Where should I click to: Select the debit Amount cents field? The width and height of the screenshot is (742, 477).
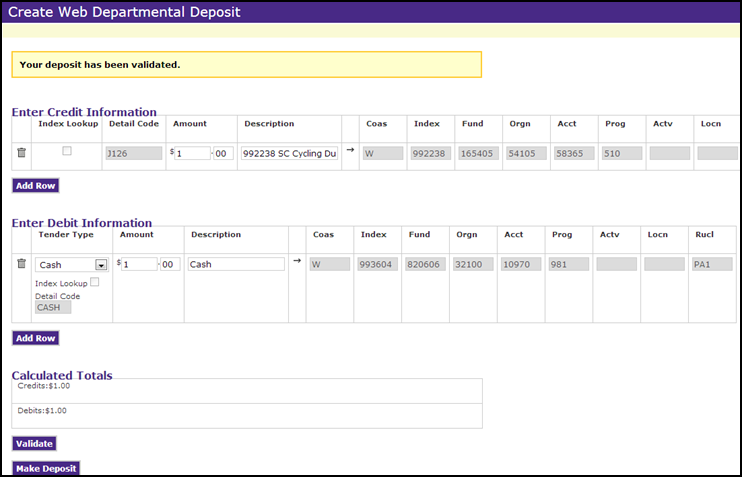pos(170,265)
